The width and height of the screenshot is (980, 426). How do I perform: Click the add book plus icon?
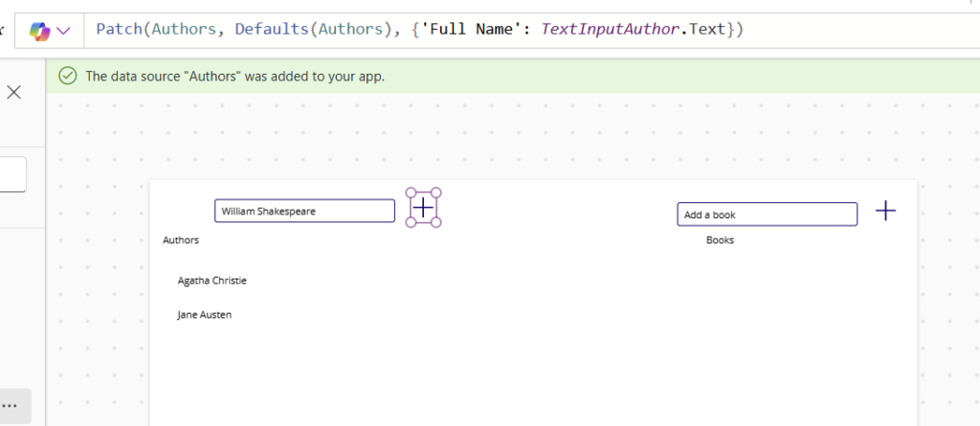[885, 211]
